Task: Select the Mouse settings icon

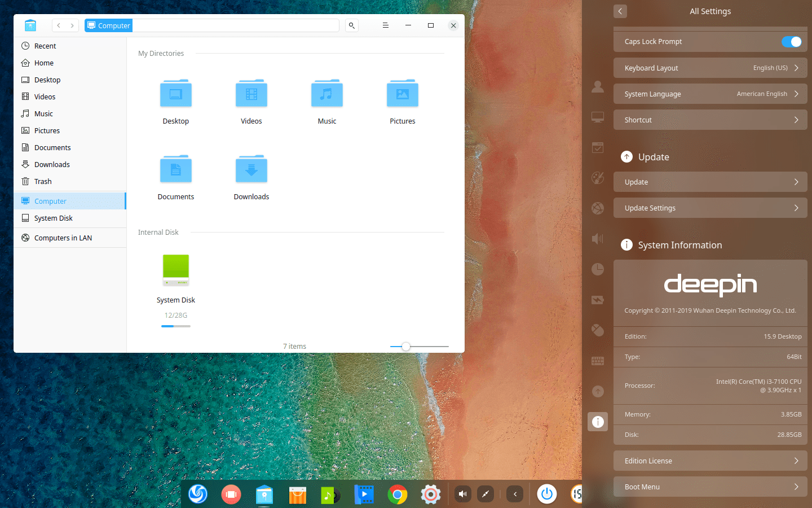Action: [598, 330]
